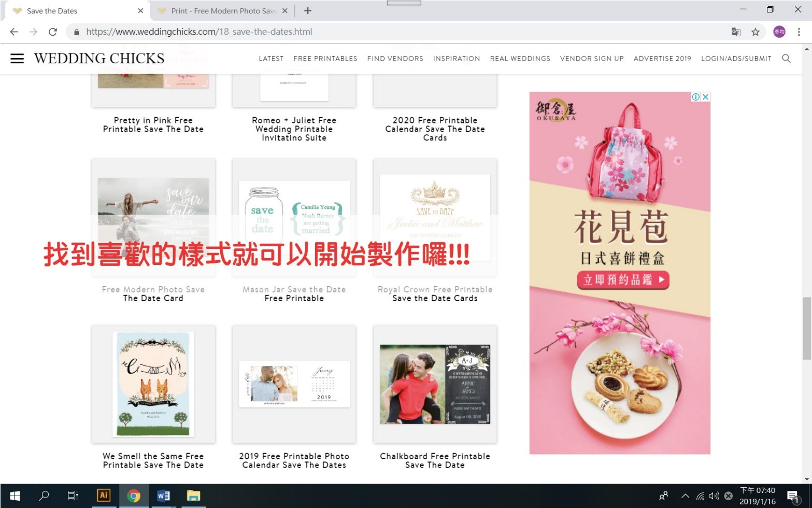812x508 pixels.
Task: Open the notification center icon
Action: pos(793,496)
